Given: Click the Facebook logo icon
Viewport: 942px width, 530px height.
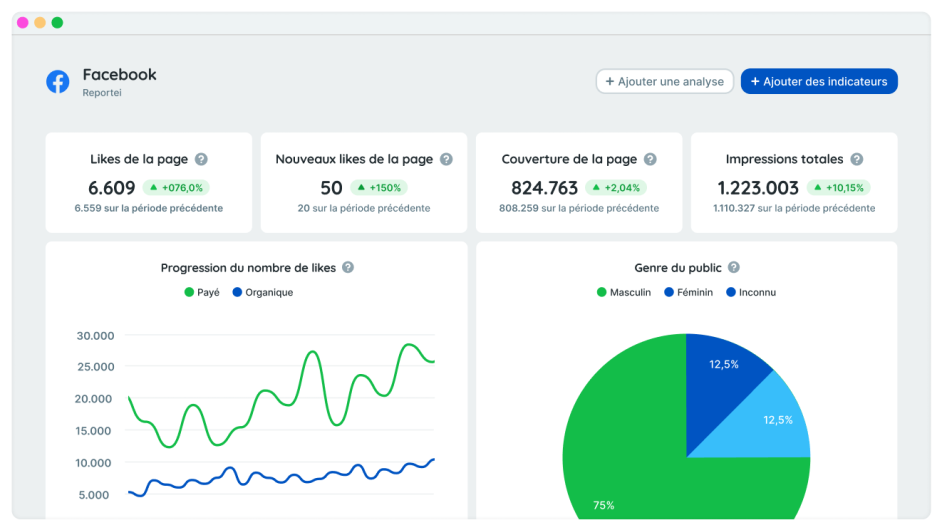Looking at the screenshot, I should tap(58, 82).
